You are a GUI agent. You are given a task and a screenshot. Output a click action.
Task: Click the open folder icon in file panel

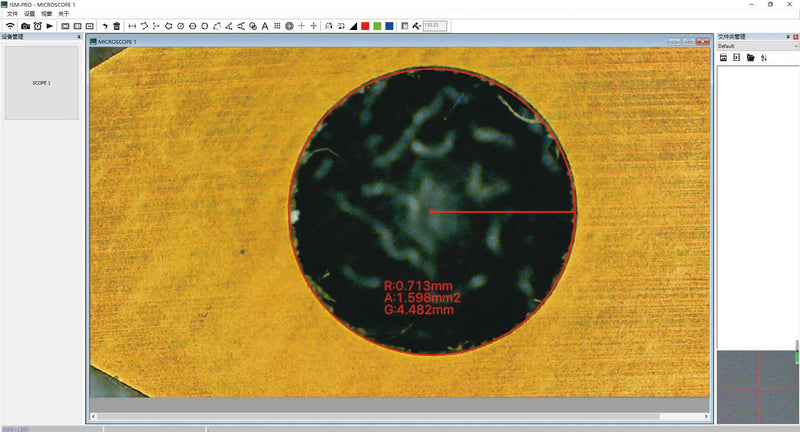[x=750, y=58]
